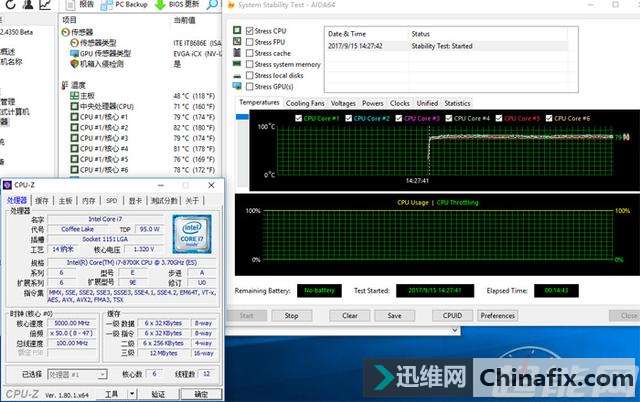Toggle the CPU Core #5 graph checkbox
Image resolution: width=640 pixels, height=402 pixels.
pyautogui.click(x=499, y=118)
